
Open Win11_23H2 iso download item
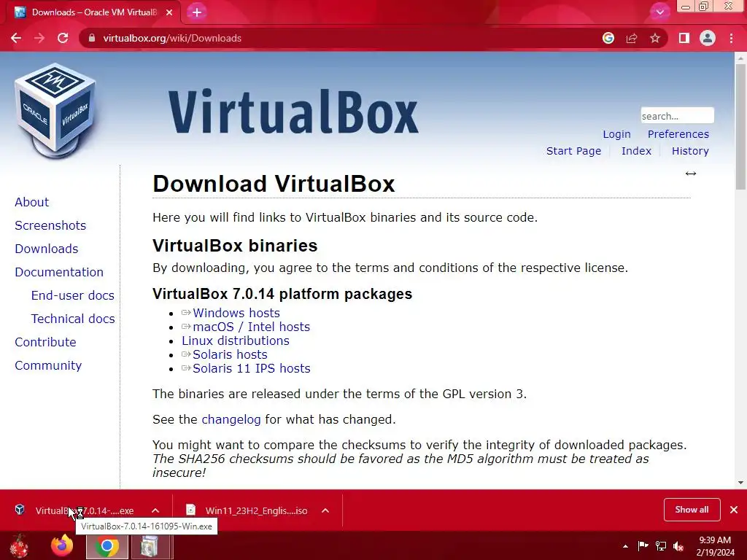click(256, 510)
